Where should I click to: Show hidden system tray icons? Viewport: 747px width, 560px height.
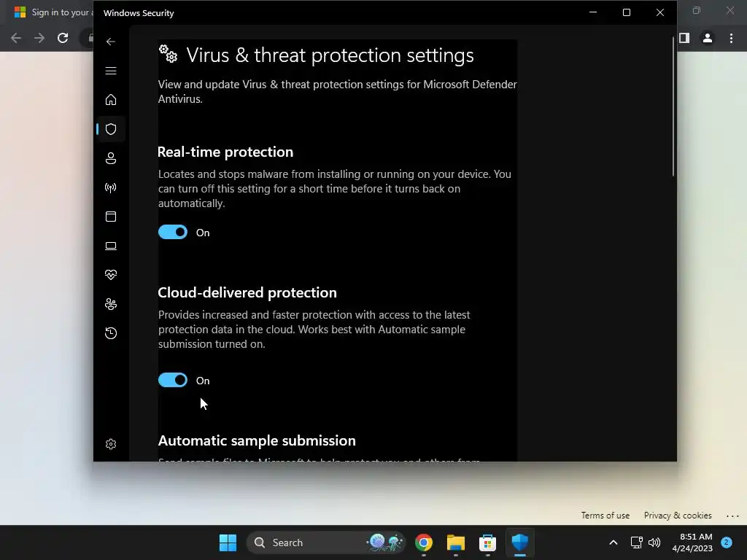click(613, 542)
